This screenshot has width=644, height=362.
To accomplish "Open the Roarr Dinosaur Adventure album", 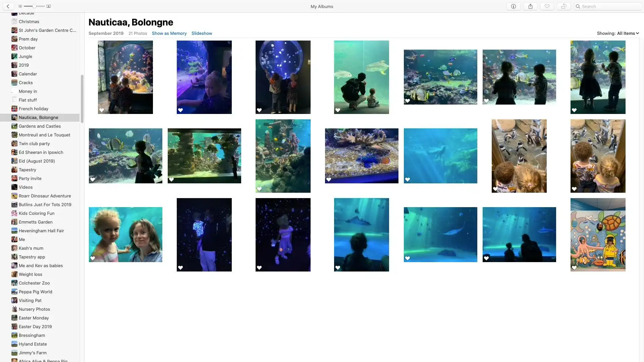I will (45, 196).
